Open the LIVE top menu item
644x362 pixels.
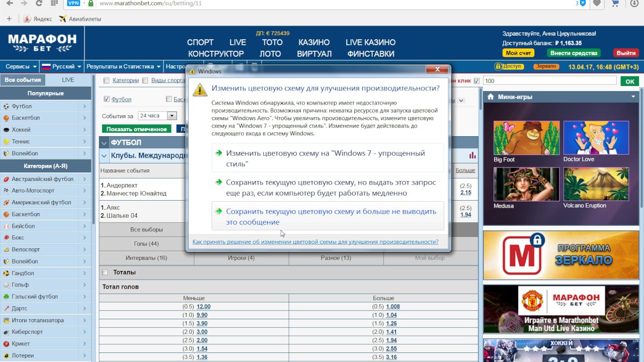[237, 42]
